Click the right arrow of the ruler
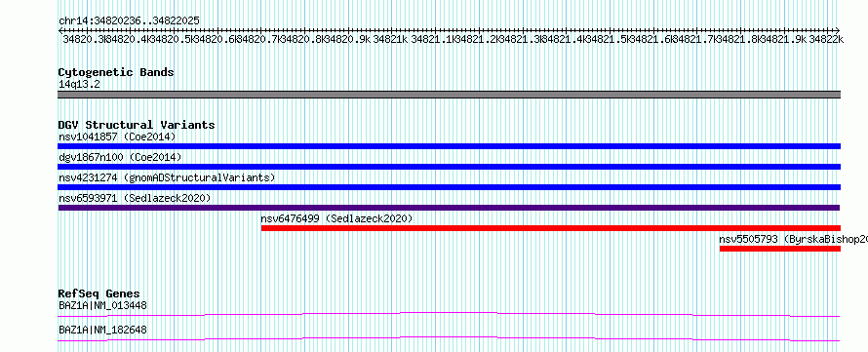Image resolution: width=868 pixels, height=352 pixels. [x=838, y=30]
